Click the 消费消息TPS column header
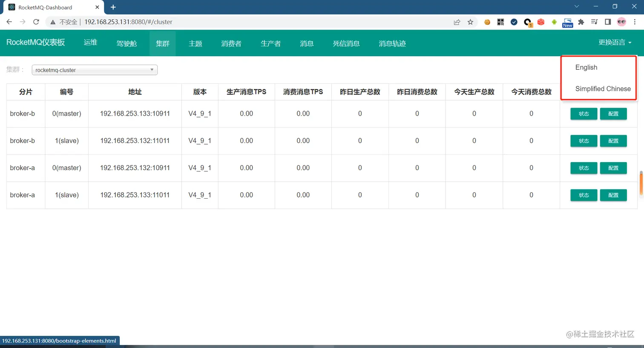Viewport: 644px width, 348px height. point(303,92)
